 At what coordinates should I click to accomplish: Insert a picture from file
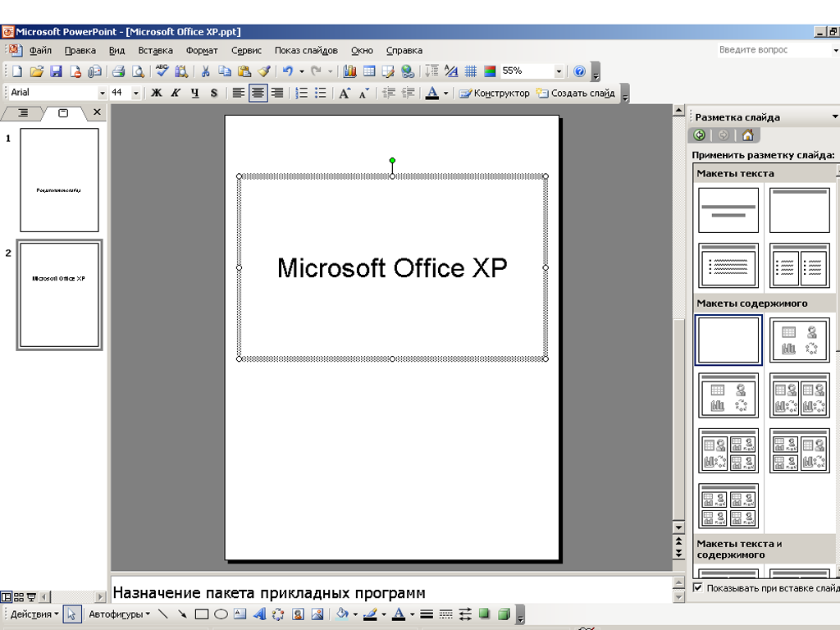click(x=317, y=614)
